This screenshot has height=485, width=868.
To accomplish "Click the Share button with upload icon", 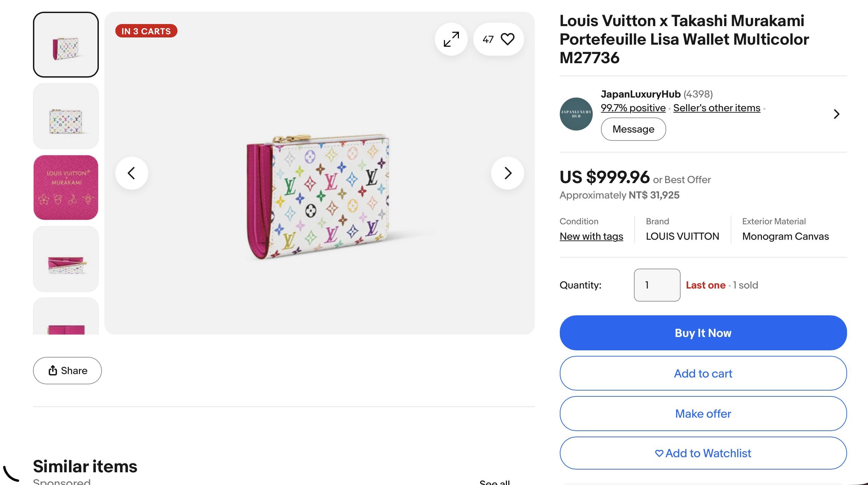I will [67, 371].
